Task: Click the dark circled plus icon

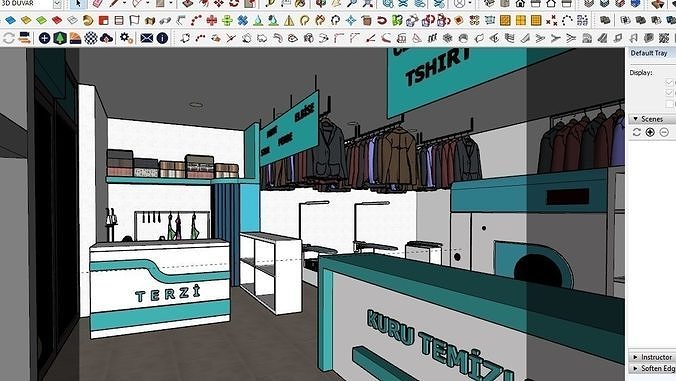Action: 44,38
